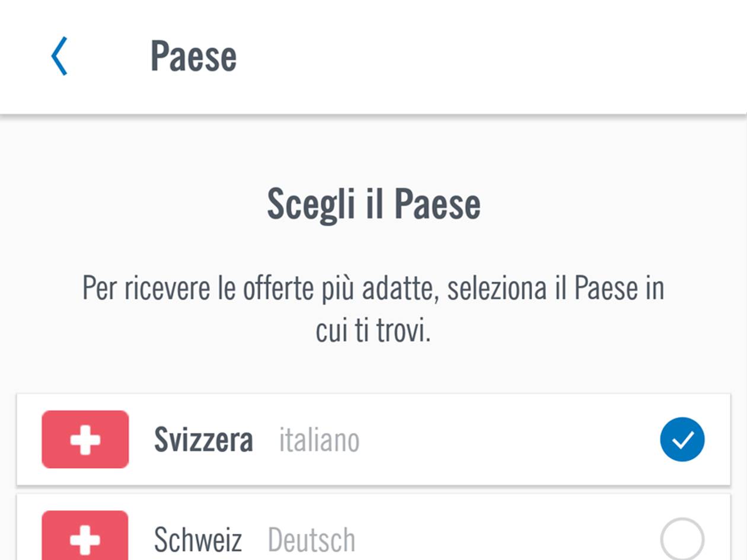This screenshot has width=747, height=560.
Task: Choose the Schweiz country name label
Action: [198, 539]
